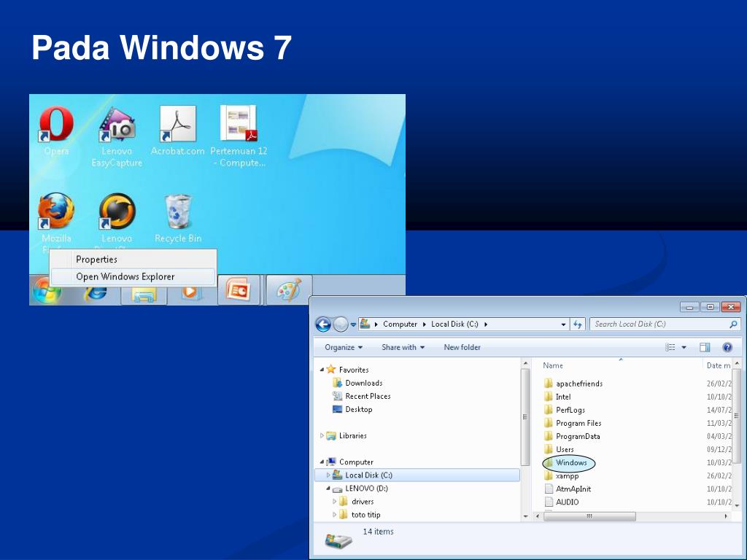This screenshot has height=560, width=747.
Task: Open the recent pages dropdown arrow
Action: tap(353, 324)
